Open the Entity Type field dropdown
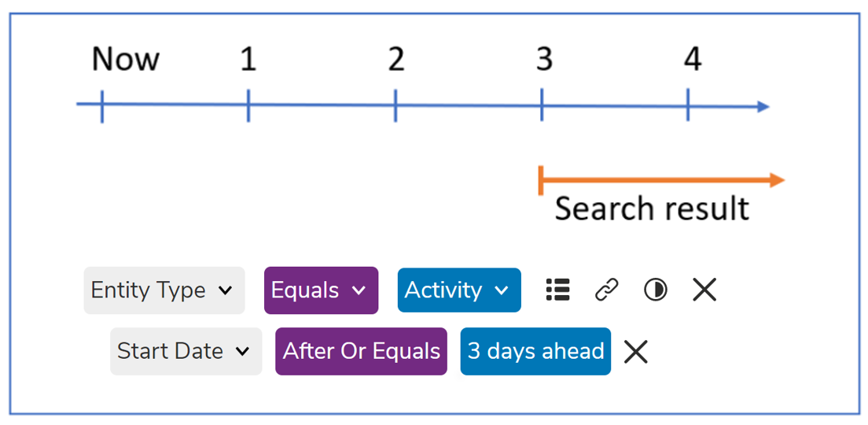Screen dimensions: 868x425 [164, 290]
